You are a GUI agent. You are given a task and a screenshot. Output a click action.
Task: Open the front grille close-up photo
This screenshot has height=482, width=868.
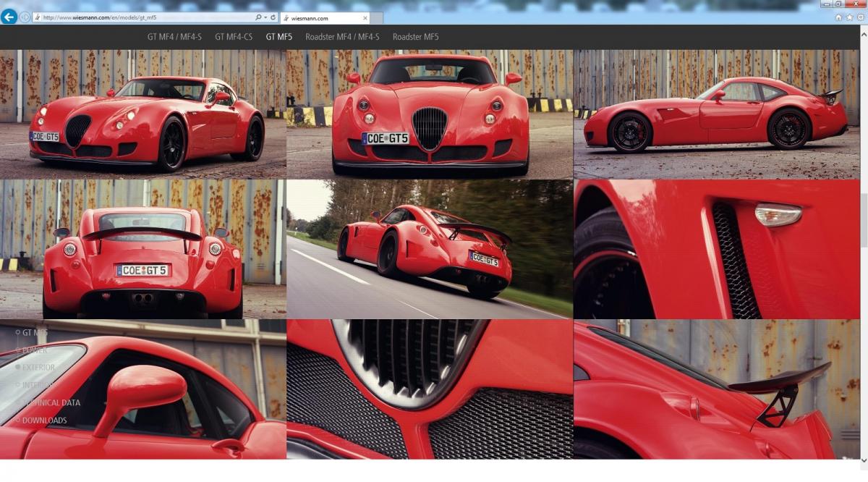click(x=430, y=389)
